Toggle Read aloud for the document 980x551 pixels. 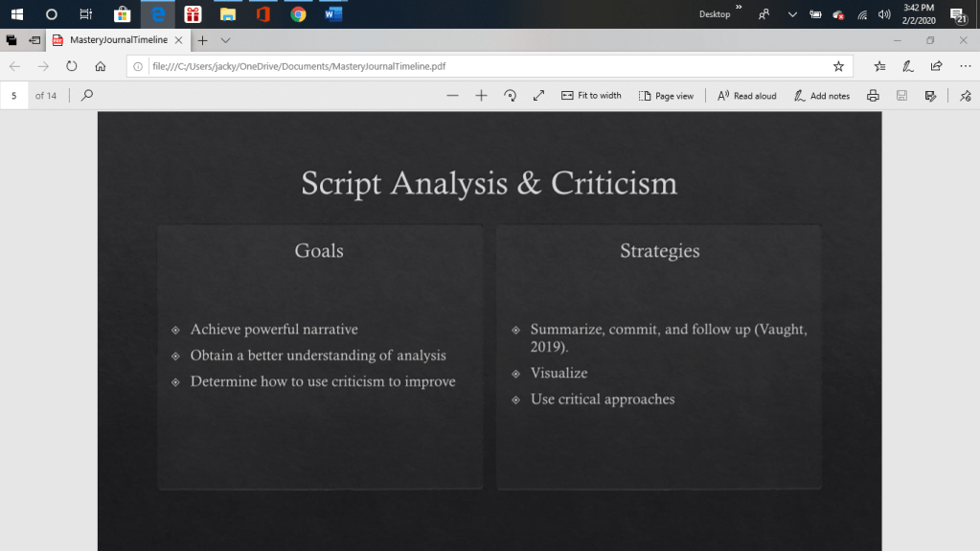(747, 96)
